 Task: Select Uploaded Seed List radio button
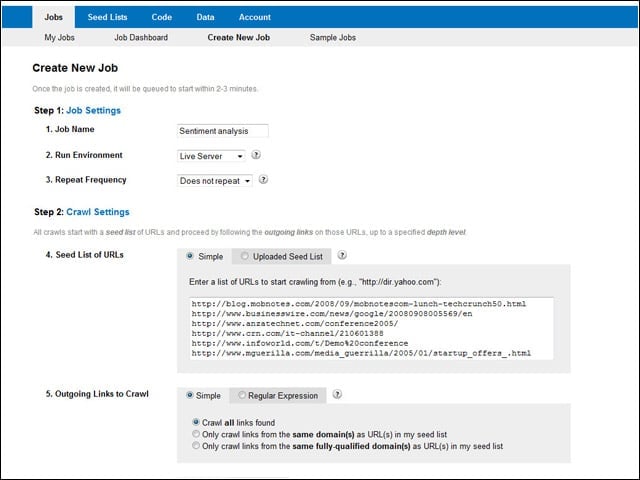(x=244, y=256)
